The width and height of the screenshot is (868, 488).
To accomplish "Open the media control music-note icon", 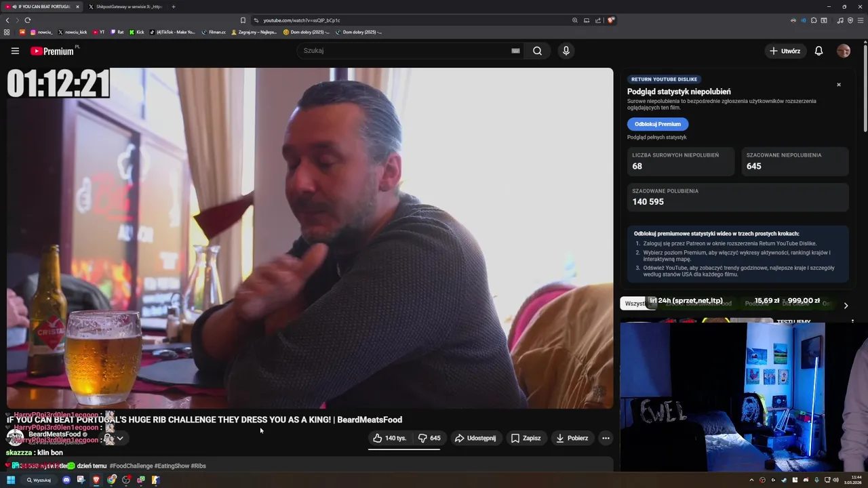I will (840, 20).
